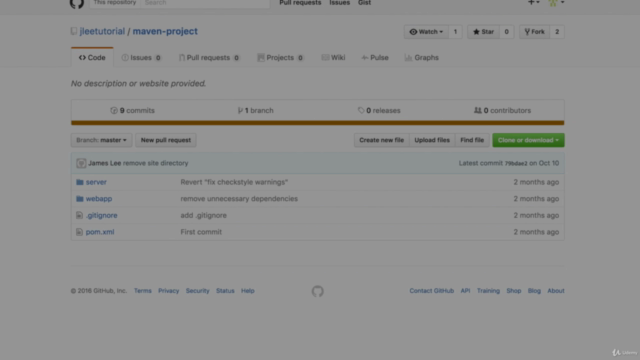Screen dimensions: 640x360
Task: Open the Terms footer link
Action: 142,291
